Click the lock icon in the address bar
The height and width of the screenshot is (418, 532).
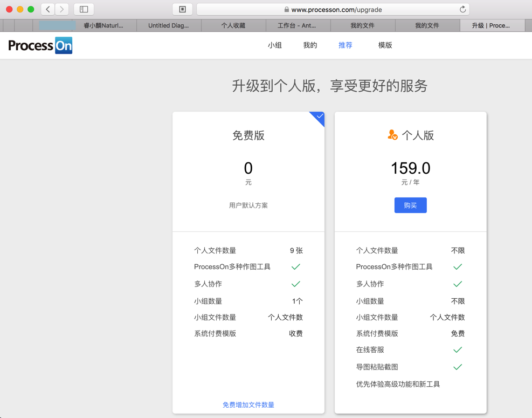coord(287,10)
